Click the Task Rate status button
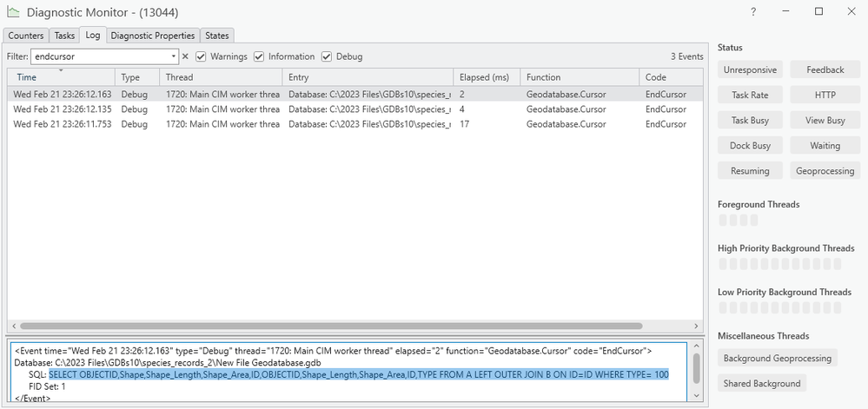 [x=750, y=96]
